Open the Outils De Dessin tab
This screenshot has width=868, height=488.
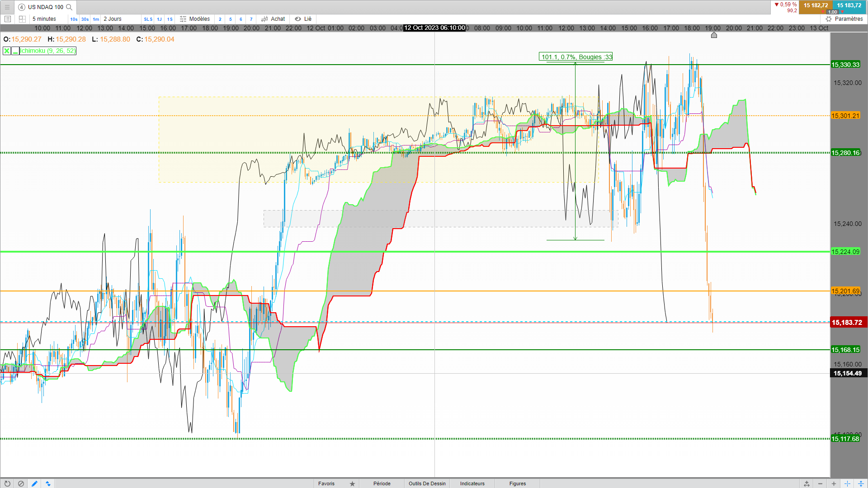(x=427, y=483)
